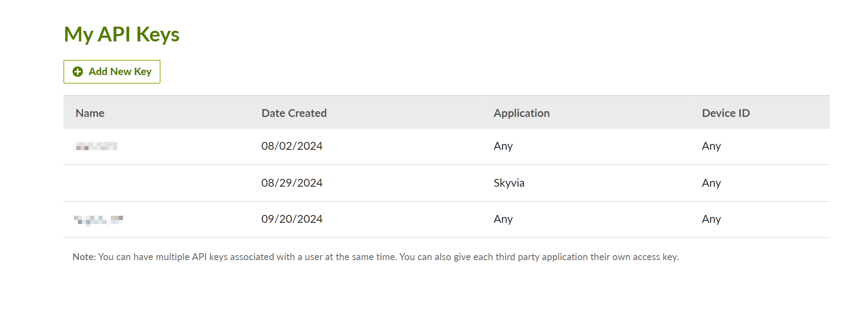The width and height of the screenshot is (868, 336).
Task: Click the date 08/29/2024
Action: click(x=292, y=183)
